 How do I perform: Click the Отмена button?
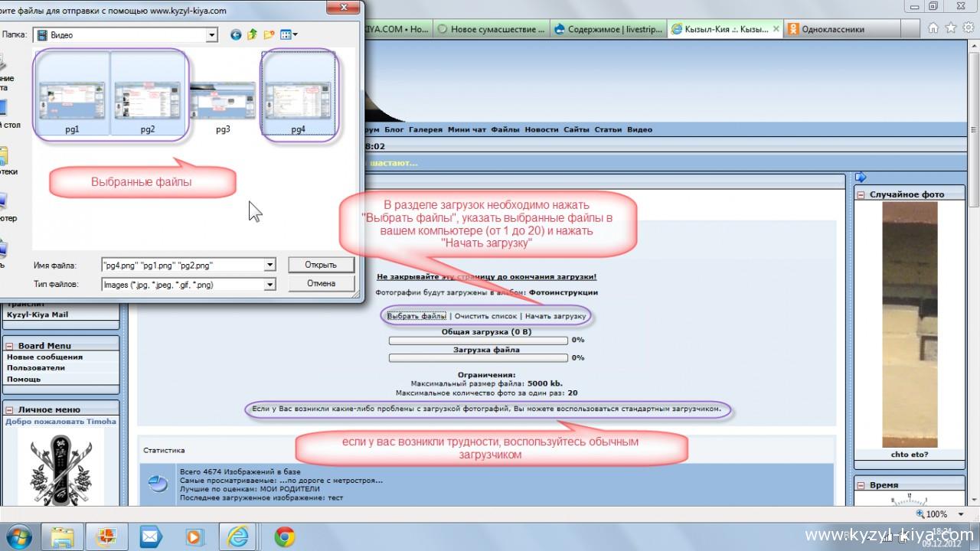pyautogui.click(x=321, y=283)
